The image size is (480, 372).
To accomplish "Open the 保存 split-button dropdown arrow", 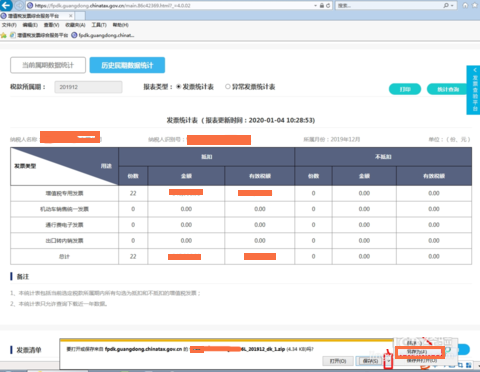I will pos(388,361).
